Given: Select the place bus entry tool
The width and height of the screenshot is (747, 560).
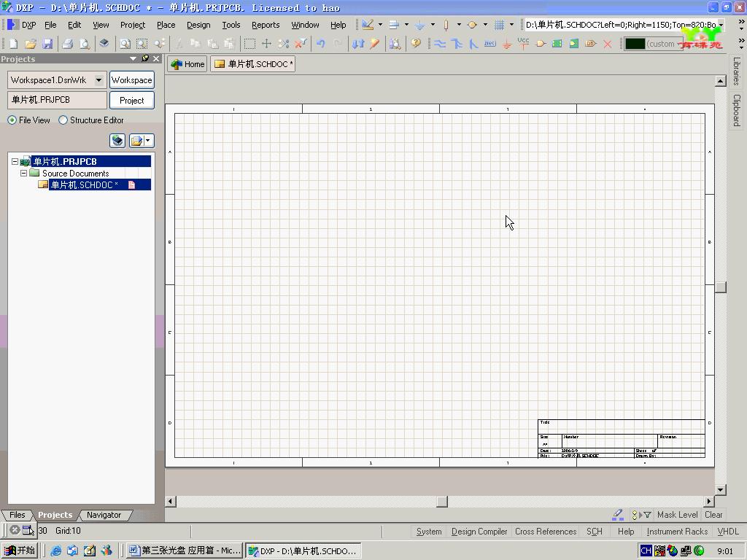Looking at the screenshot, I should click(473, 44).
